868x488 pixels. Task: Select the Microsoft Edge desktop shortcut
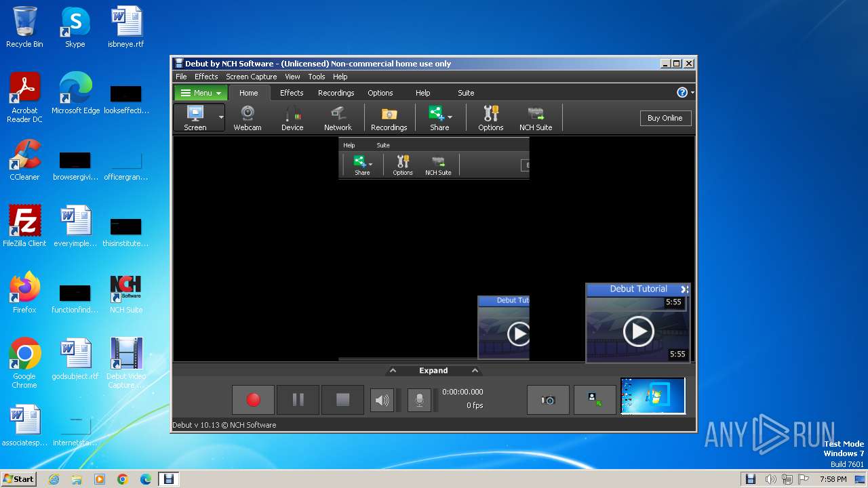click(75, 94)
